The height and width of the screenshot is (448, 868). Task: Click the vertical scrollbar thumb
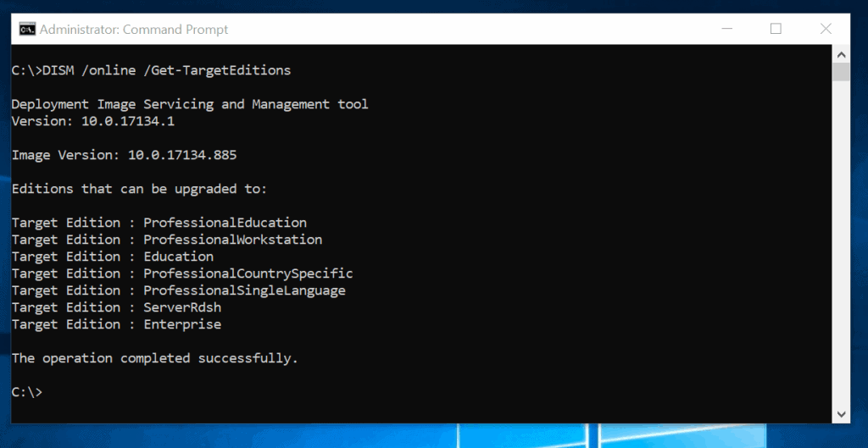tap(841, 71)
